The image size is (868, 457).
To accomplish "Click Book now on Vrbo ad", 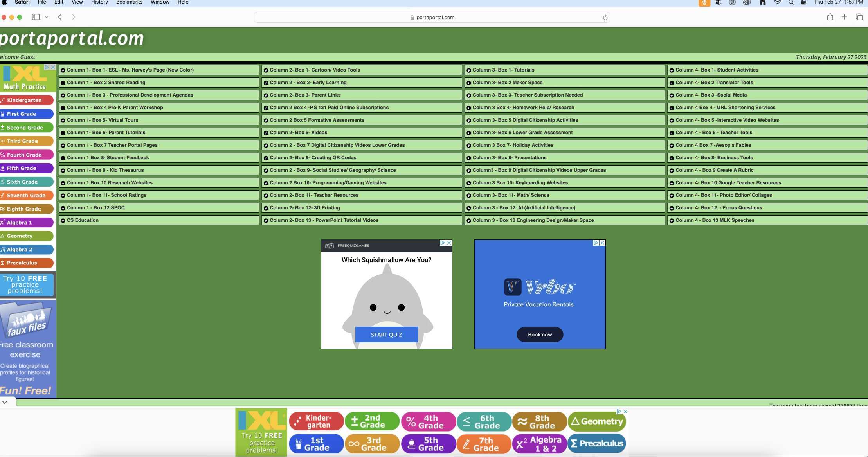I will [540, 335].
